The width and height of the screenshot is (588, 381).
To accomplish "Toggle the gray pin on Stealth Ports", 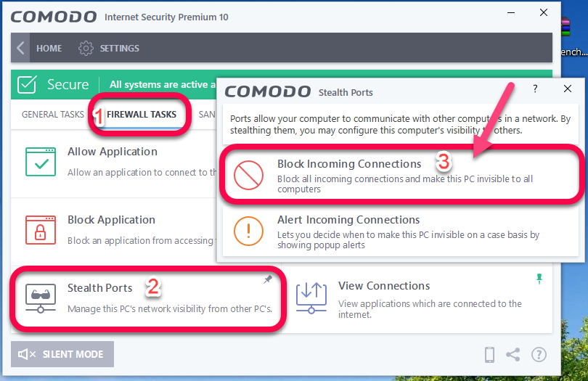I will pos(267,279).
